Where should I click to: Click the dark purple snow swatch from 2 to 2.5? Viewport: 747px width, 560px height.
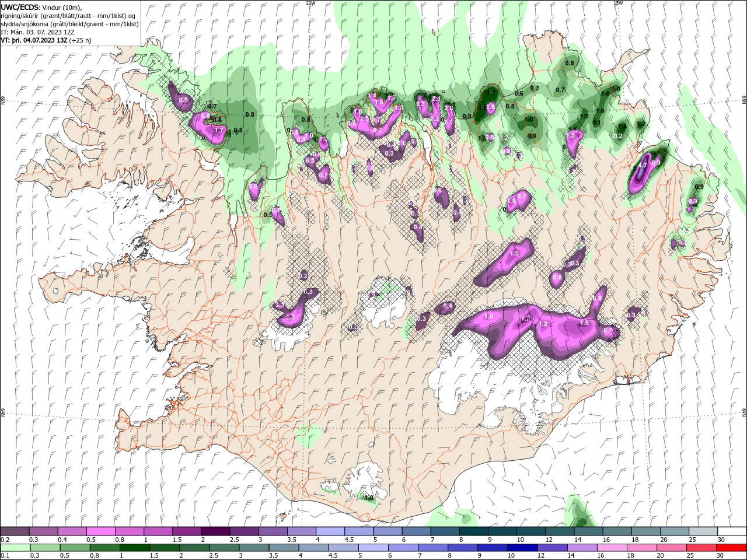click(x=215, y=531)
